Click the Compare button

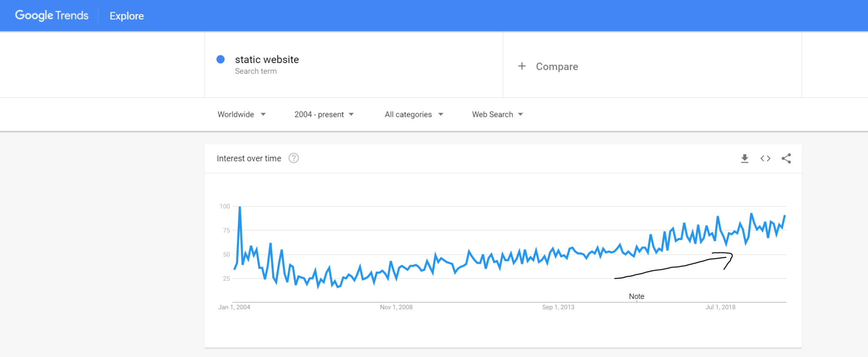(556, 66)
